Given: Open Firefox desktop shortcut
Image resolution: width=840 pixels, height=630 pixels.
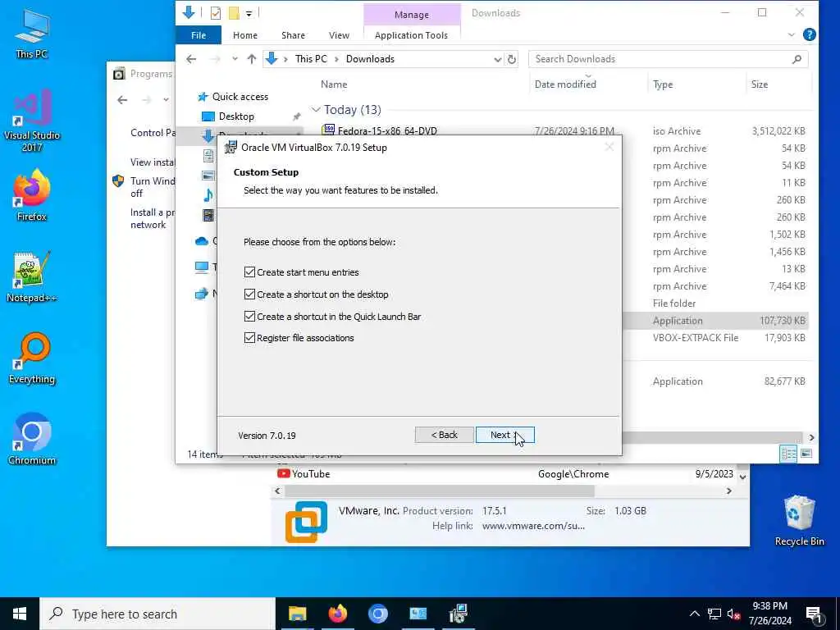Looking at the screenshot, I should click(x=32, y=195).
